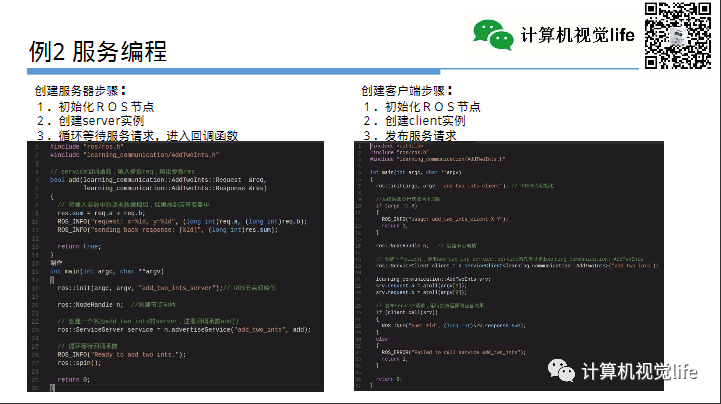Image resolution: width=721 pixels, height=404 pixels.
Task: Click step "3. 发布服务请求"
Action: 410,136
